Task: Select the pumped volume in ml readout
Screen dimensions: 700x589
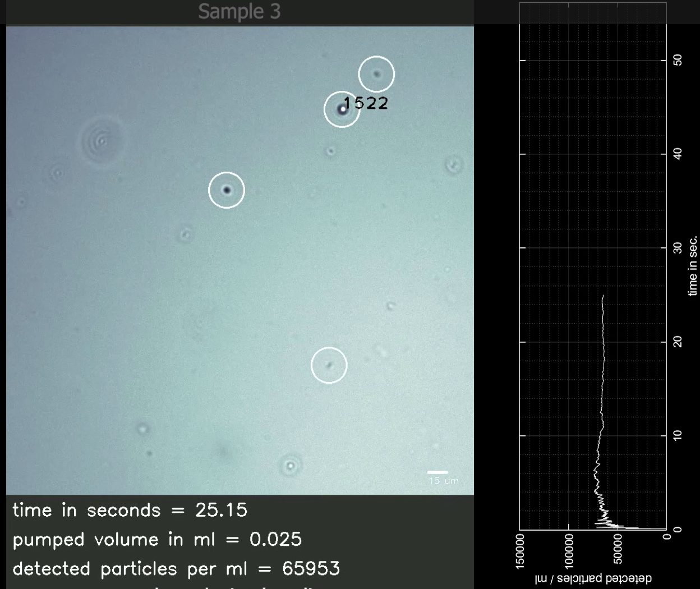Action: click(x=157, y=540)
